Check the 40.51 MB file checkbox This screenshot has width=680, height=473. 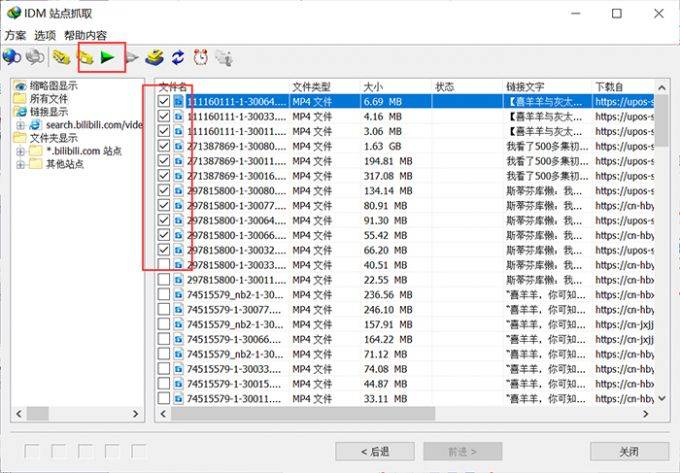(x=163, y=264)
